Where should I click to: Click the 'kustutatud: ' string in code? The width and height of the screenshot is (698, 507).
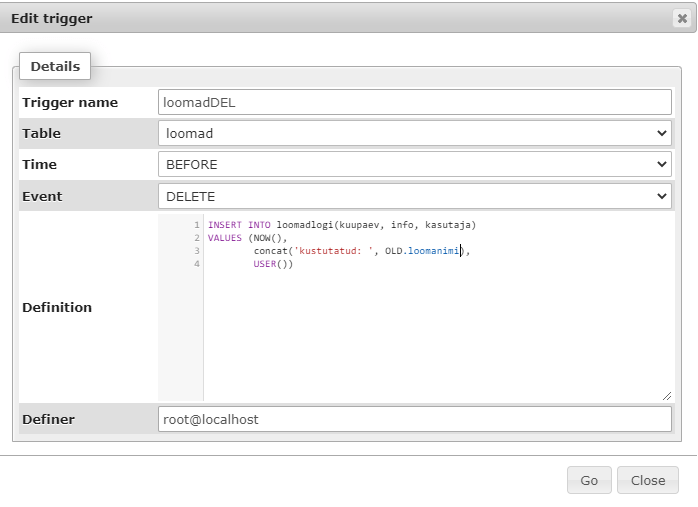click(332, 251)
